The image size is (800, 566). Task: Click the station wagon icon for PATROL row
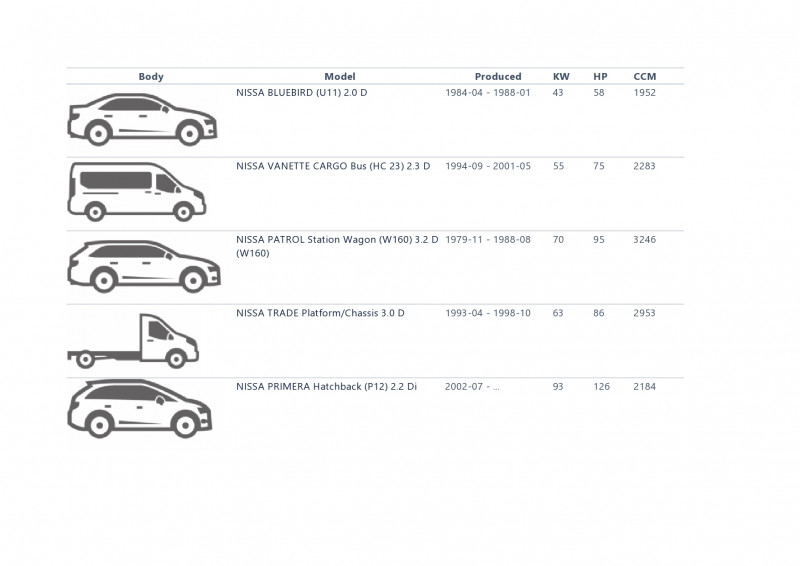click(144, 266)
